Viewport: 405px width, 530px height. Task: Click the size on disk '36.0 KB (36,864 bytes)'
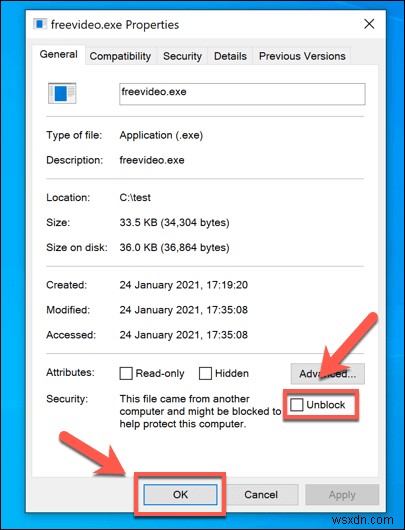coord(174,247)
